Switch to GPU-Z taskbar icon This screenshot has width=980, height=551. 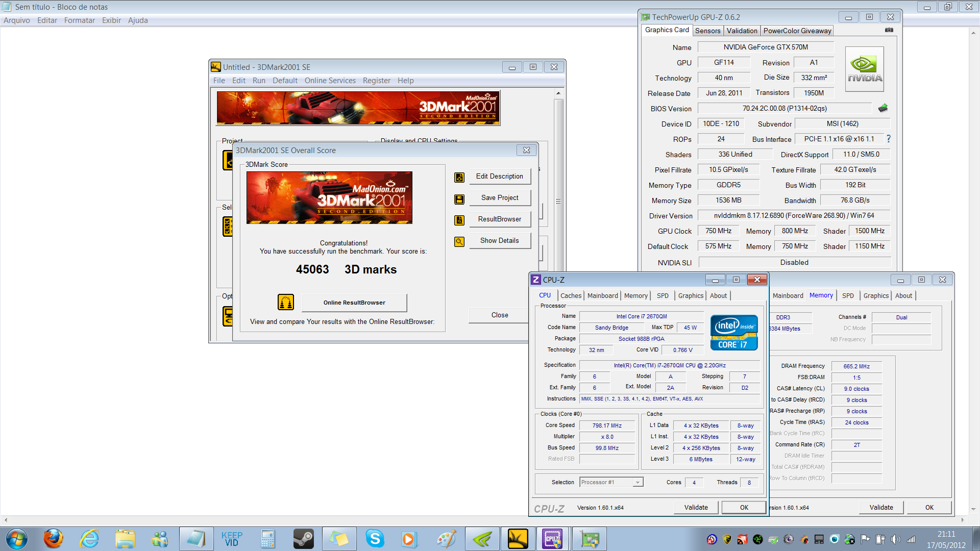coord(590,539)
